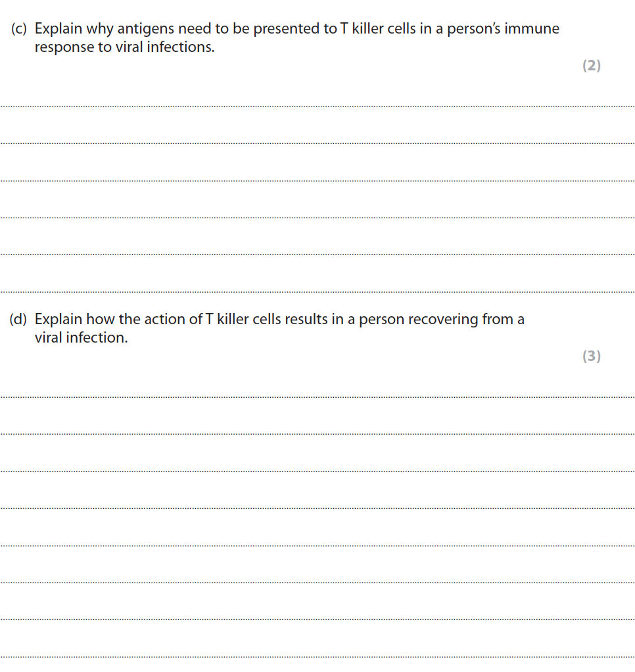
Task: Click first answer line under question (d)
Action: [x=317, y=396]
